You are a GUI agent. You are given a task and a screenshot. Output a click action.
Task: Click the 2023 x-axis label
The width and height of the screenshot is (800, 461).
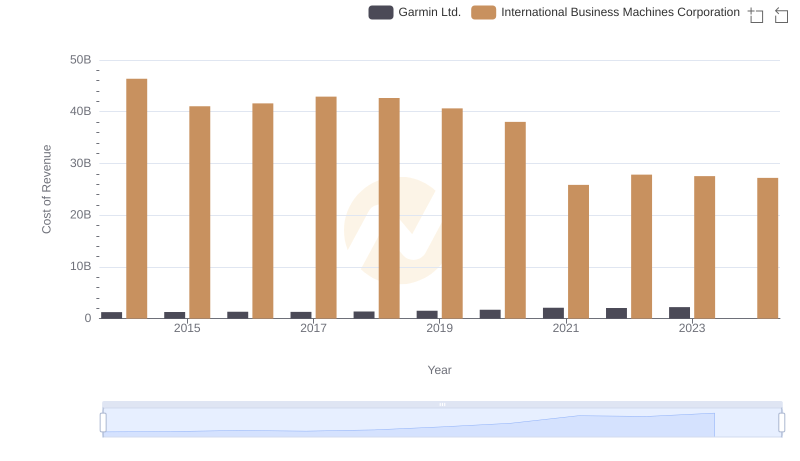692,328
